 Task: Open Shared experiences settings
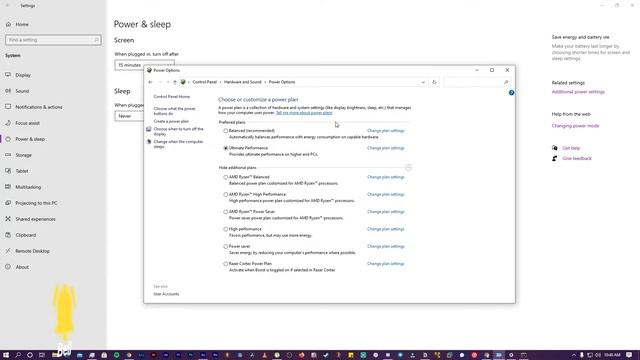coord(36,219)
